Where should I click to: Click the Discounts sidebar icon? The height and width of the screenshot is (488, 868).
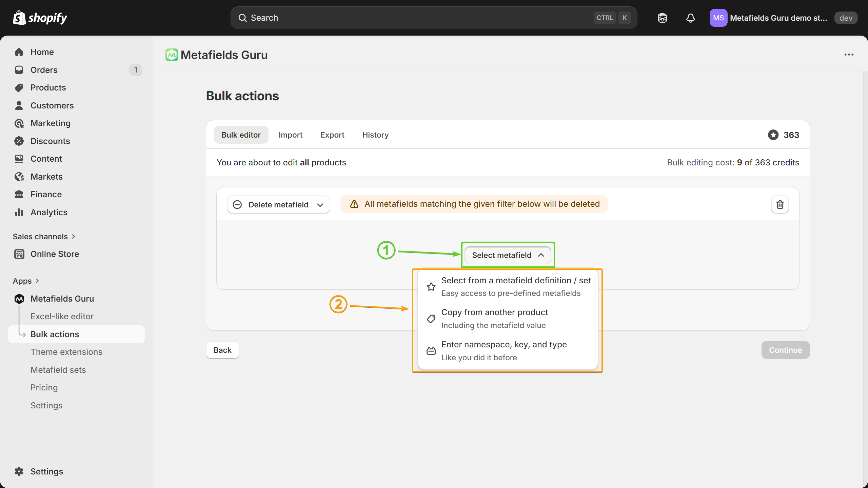[x=19, y=141]
